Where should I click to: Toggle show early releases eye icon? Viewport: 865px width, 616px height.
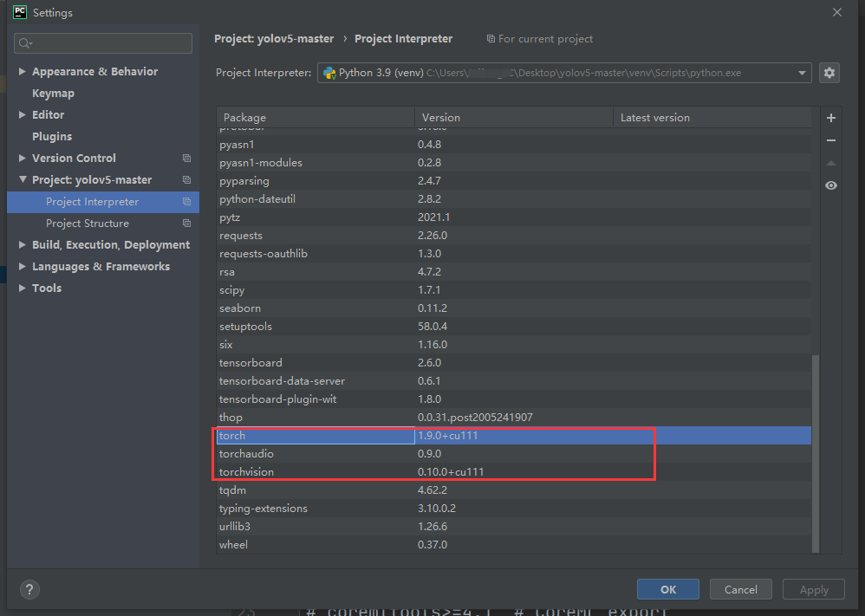pos(831,186)
